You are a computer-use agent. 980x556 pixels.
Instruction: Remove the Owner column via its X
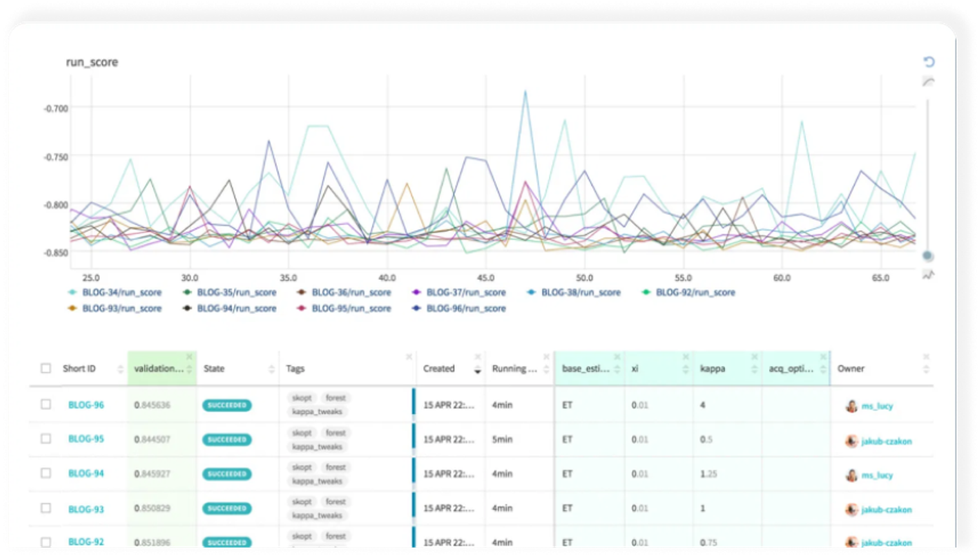click(x=926, y=357)
